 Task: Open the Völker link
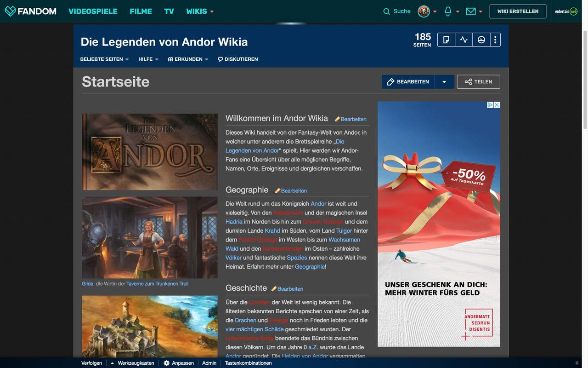coord(233,258)
